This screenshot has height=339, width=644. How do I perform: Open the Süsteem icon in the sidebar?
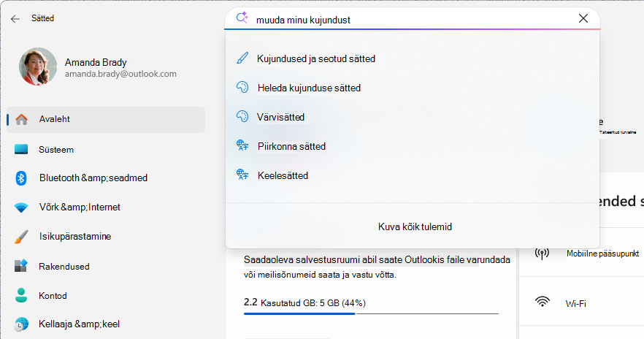click(x=21, y=149)
